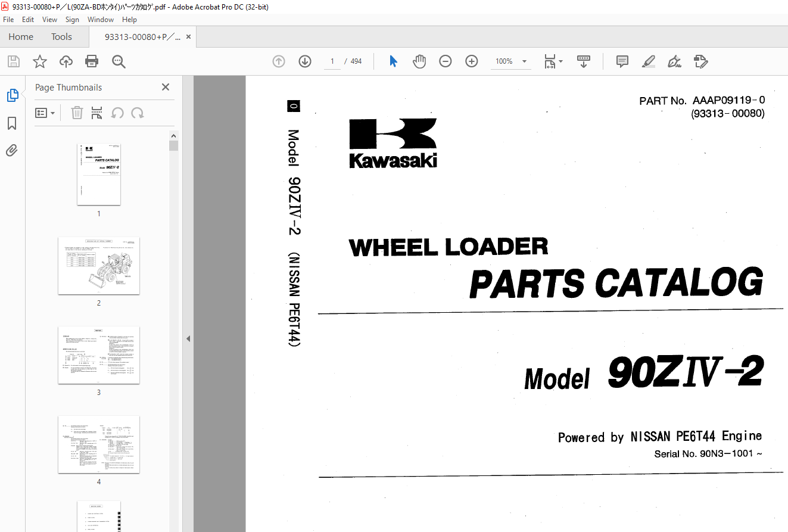Click the Kawasaki logo on the page

click(x=393, y=143)
